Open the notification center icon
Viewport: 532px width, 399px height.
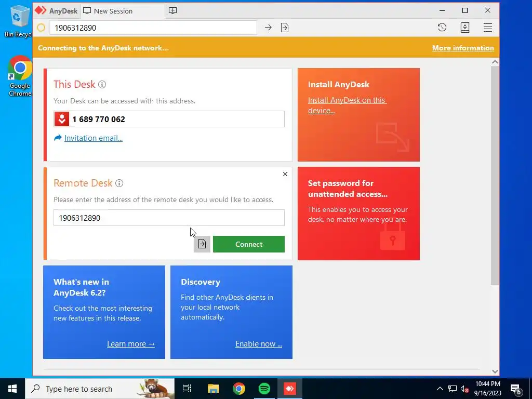click(516, 389)
